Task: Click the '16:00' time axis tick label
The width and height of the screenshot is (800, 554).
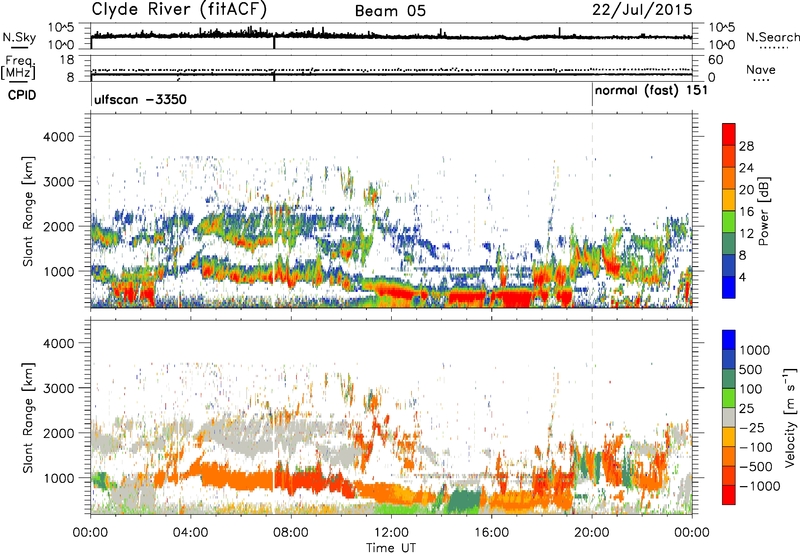Action: (x=491, y=533)
